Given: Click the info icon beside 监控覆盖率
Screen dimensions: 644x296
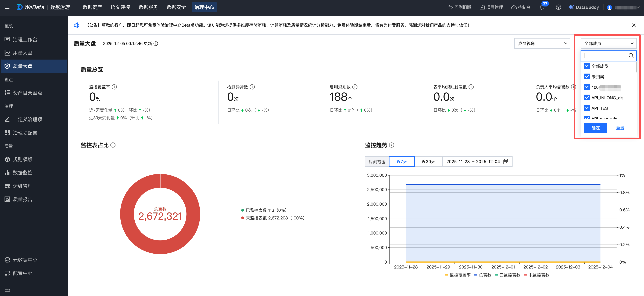Looking at the screenshot, I should coord(114,87).
